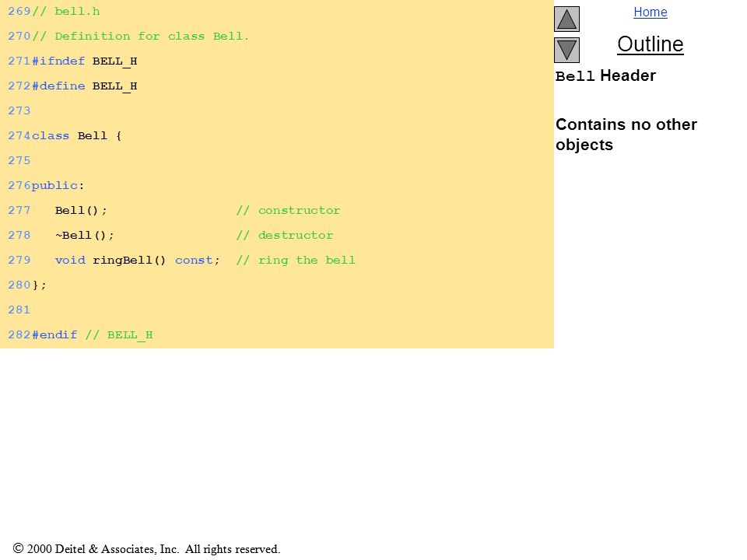
Task: Click line 269 comment '// bell.h'
Action: coord(65,12)
